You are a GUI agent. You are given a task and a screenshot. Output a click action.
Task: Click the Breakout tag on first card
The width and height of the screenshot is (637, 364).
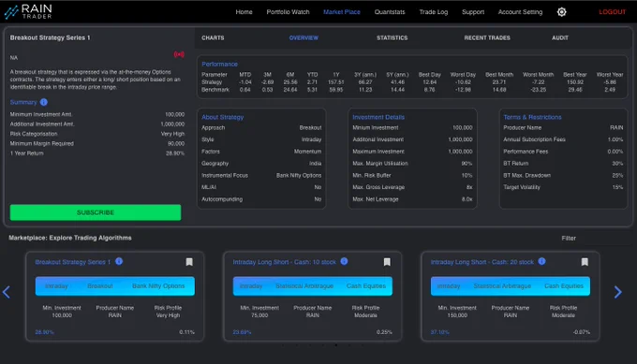tap(100, 286)
